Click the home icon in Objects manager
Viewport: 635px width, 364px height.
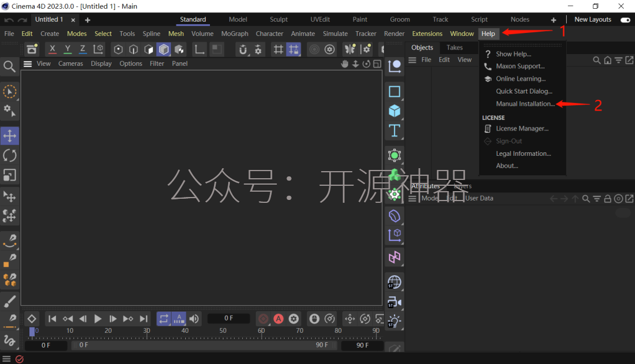(x=607, y=60)
